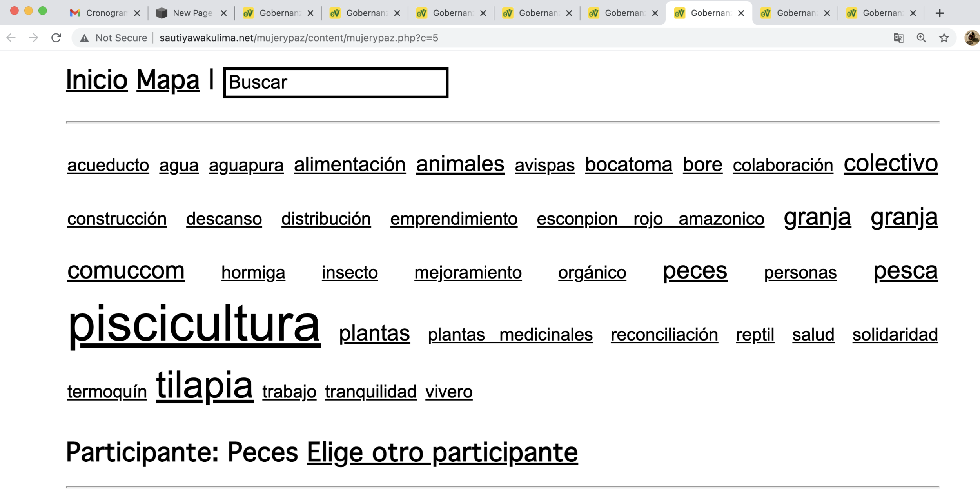The image size is (980, 501).
Task: Click the browser reload icon
Action: tap(56, 38)
